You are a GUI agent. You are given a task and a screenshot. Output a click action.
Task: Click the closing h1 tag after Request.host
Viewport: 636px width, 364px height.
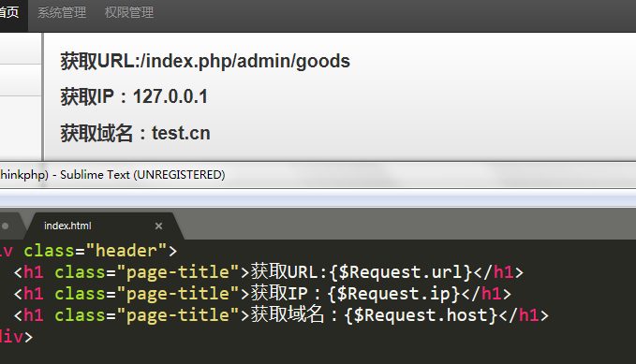(x=524, y=315)
